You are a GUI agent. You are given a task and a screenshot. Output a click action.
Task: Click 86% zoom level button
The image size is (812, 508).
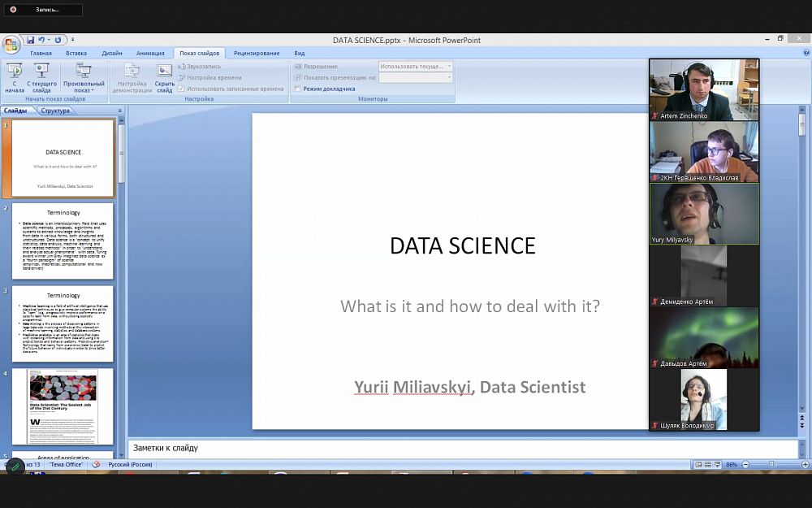point(732,464)
